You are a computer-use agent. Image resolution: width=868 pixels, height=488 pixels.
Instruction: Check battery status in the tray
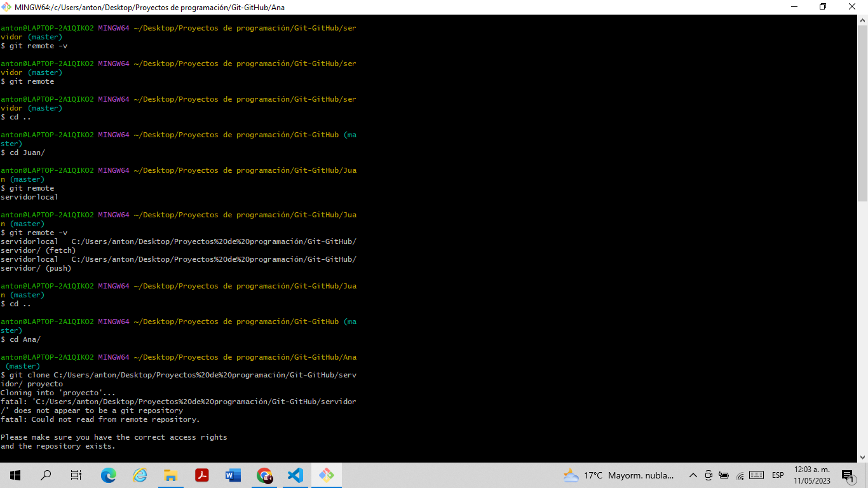click(724, 475)
